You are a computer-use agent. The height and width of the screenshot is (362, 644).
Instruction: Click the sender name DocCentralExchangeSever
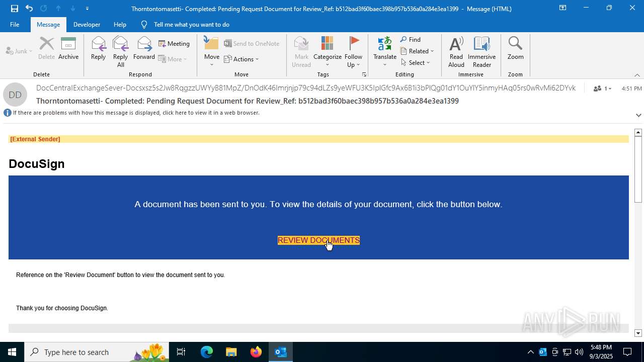tap(306, 88)
